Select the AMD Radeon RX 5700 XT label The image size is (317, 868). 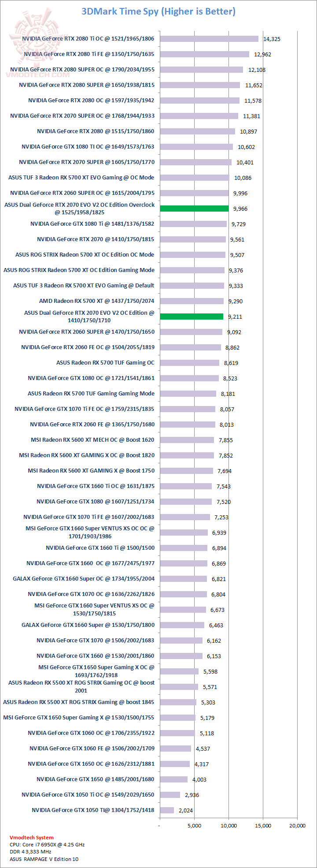97,301
